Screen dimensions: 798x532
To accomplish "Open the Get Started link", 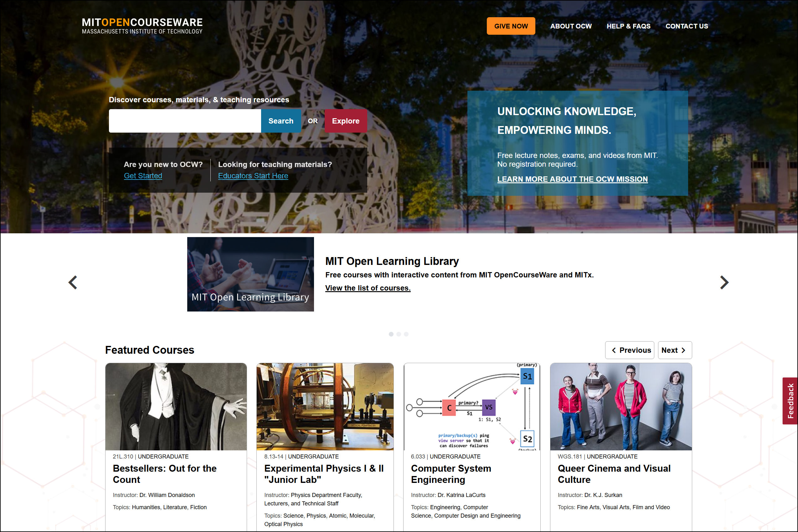I will pos(143,176).
